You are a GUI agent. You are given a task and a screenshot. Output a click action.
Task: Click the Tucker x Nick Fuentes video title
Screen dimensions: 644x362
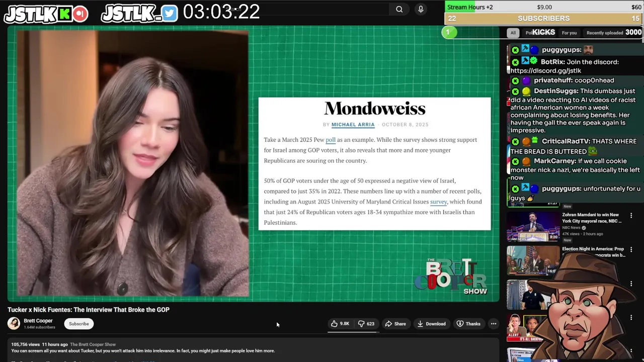pyautogui.click(x=89, y=310)
